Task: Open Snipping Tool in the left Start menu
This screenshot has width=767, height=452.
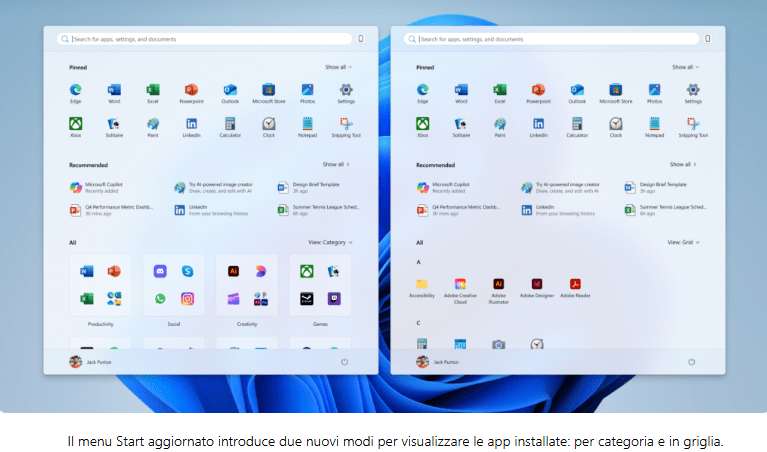Action: (x=346, y=125)
